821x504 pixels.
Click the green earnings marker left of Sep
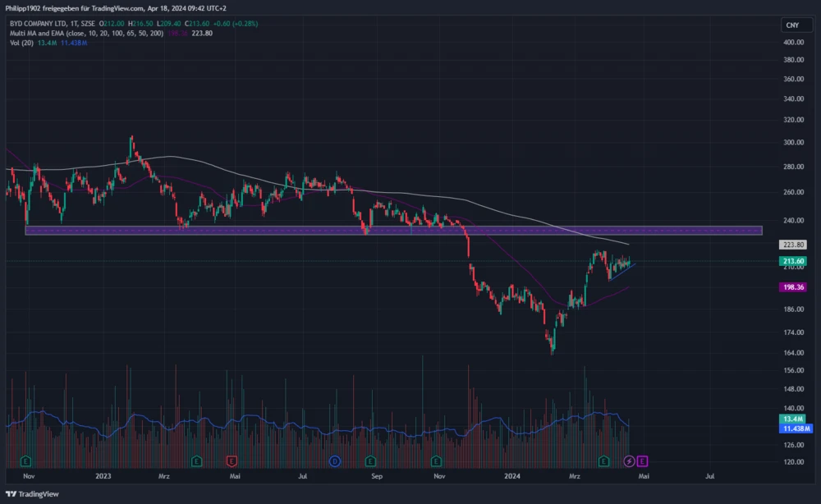(370, 460)
